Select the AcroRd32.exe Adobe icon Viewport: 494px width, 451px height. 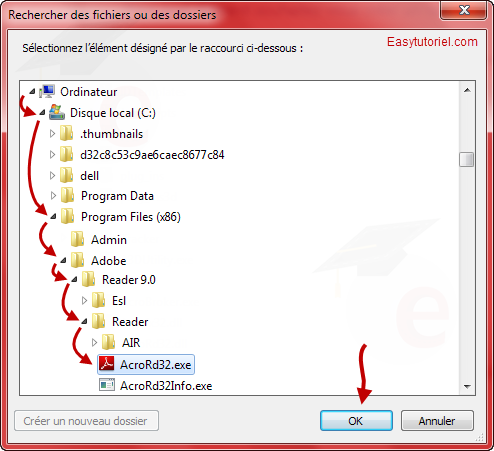tap(107, 364)
